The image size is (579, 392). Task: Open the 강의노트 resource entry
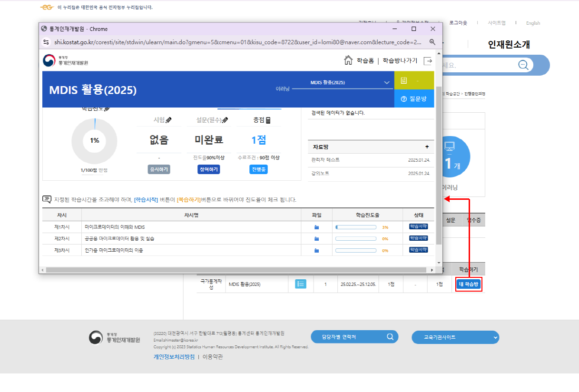[320, 173]
